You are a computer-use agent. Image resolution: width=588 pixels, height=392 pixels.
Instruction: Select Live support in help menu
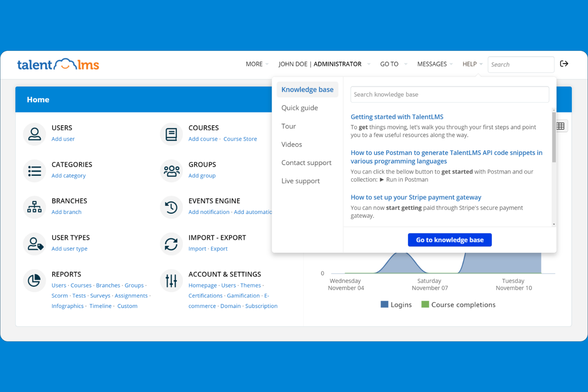point(300,181)
